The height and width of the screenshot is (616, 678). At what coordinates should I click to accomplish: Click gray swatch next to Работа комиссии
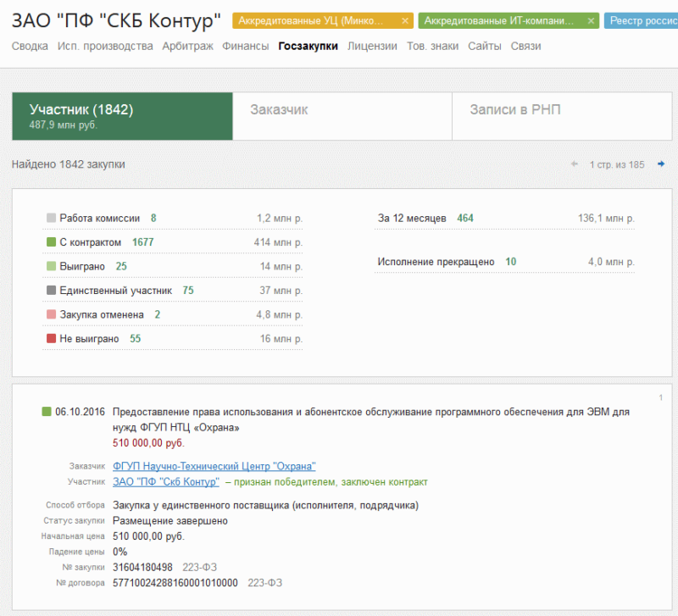(51, 218)
